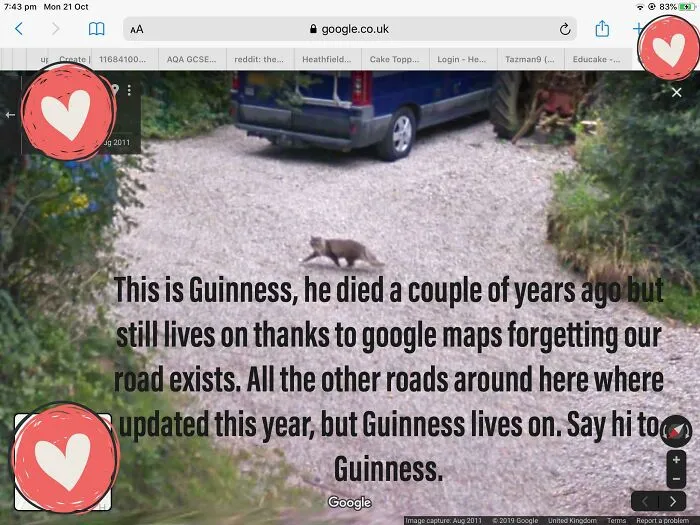Screen dimensions: 700x525
Task: Switch to the Create tab
Action: pos(70,59)
